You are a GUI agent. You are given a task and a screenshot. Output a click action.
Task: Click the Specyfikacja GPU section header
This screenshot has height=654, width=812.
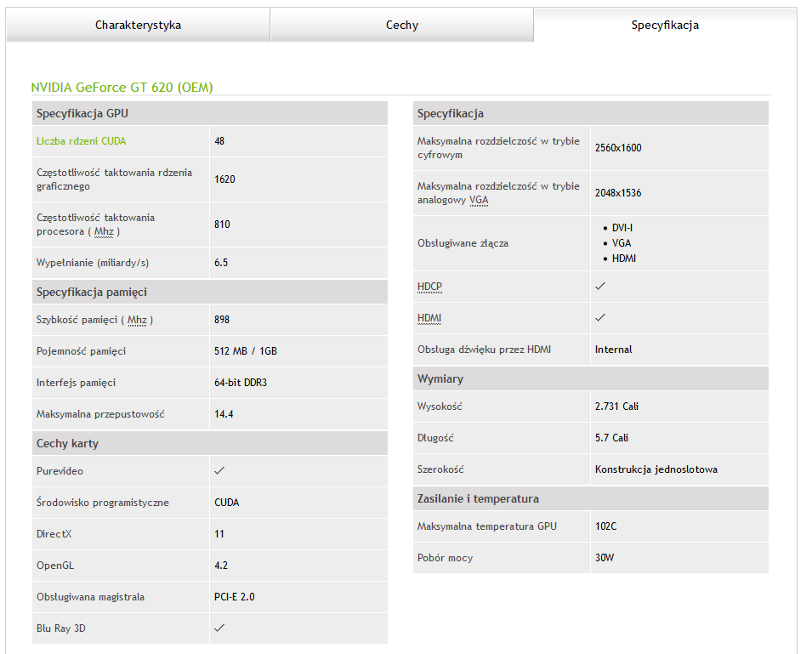pyautogui.click(x=210, y=113)
